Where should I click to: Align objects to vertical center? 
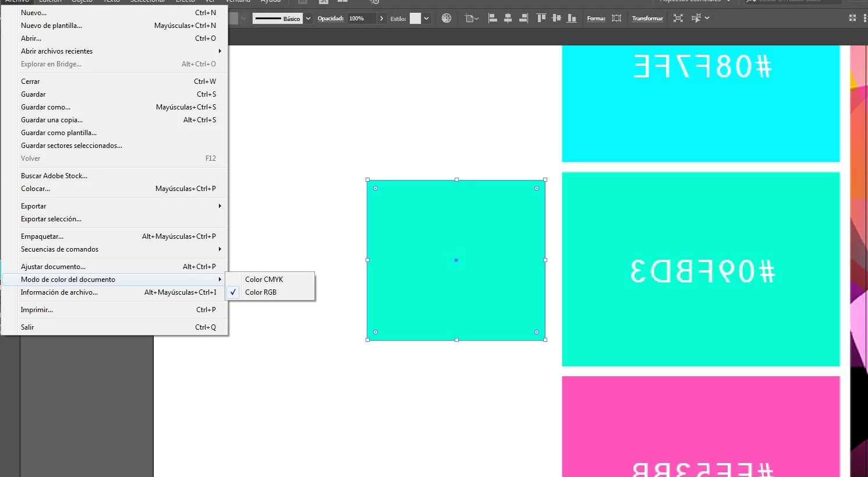(557, 18)
